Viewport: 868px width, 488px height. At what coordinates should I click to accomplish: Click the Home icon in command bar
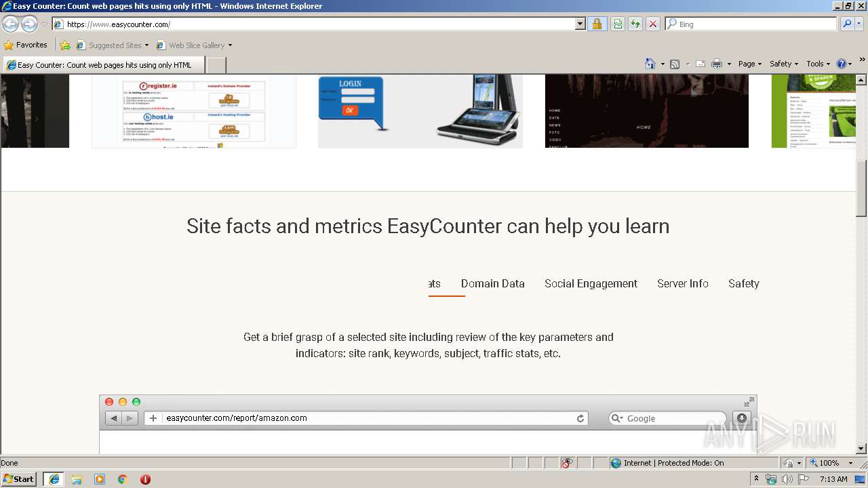pos(650,64)
